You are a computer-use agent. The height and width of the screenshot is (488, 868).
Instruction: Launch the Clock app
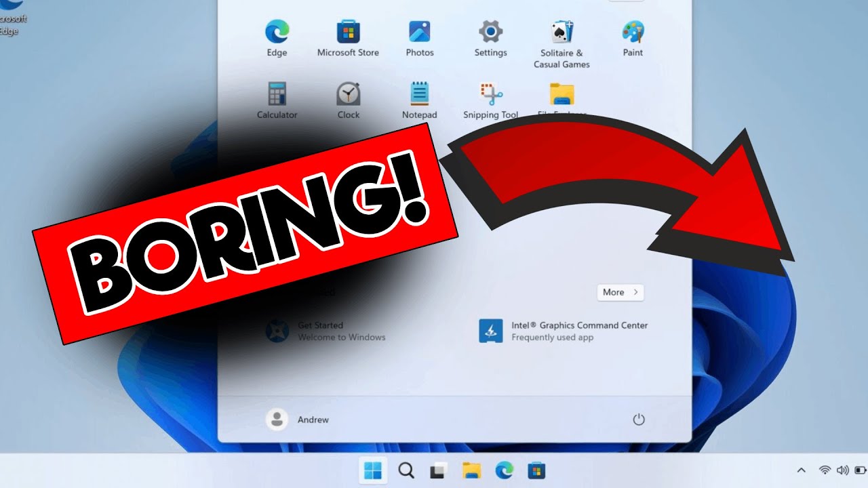click(x=349, y=101)
